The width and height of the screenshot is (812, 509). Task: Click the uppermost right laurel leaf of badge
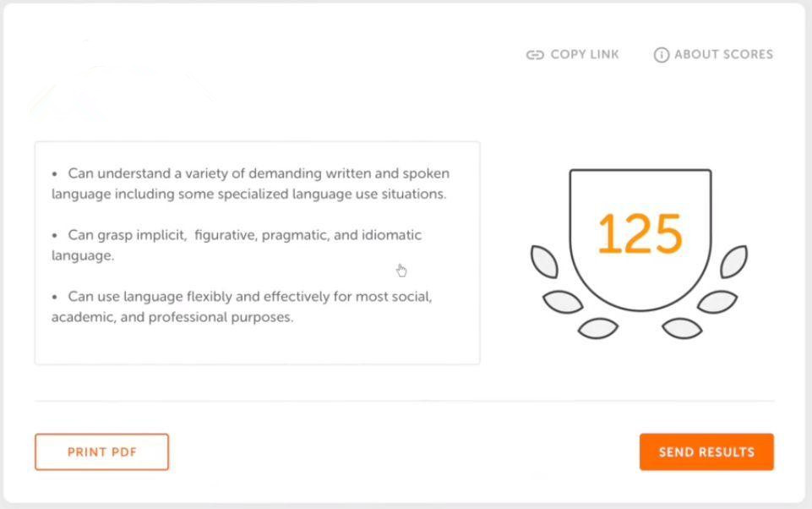[x=733, y=262]
